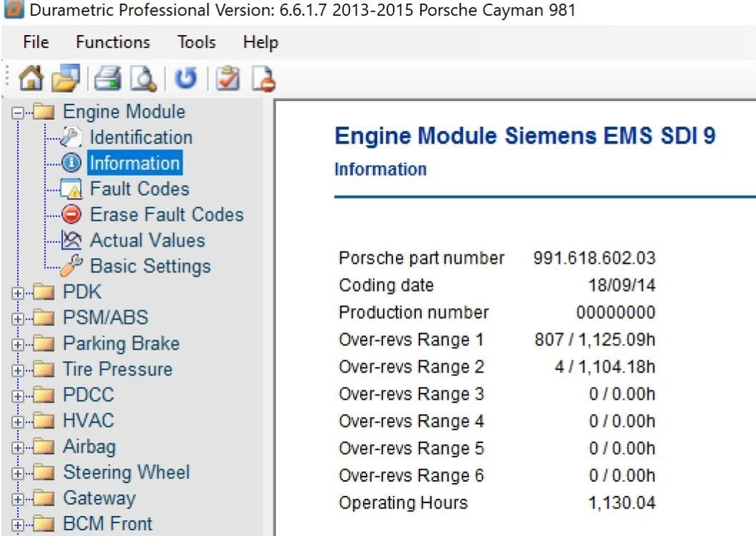The height and width of the screenshot is (536, 756).
Task: Expand the Tire Pressure tree node
Action: tap(18, 371)
